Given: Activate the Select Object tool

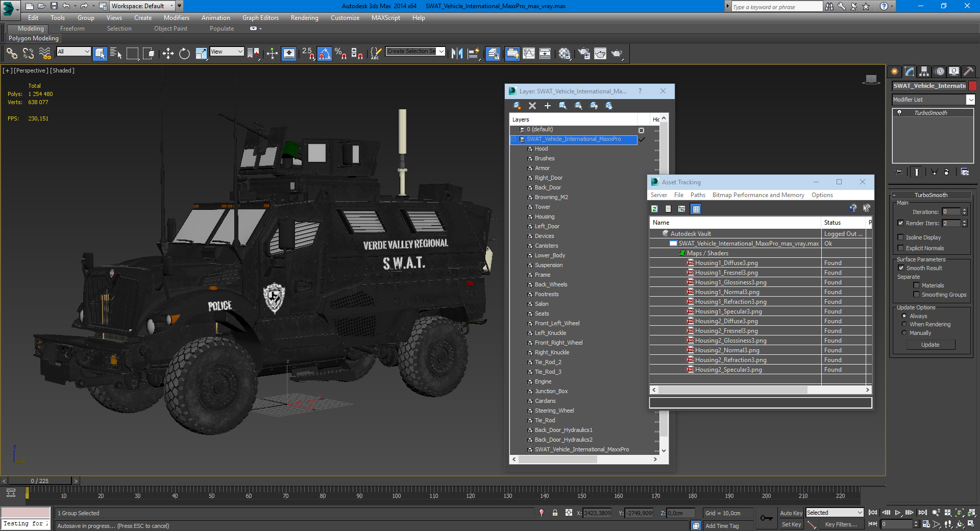Looking at the screenshot, I should 100,53.
